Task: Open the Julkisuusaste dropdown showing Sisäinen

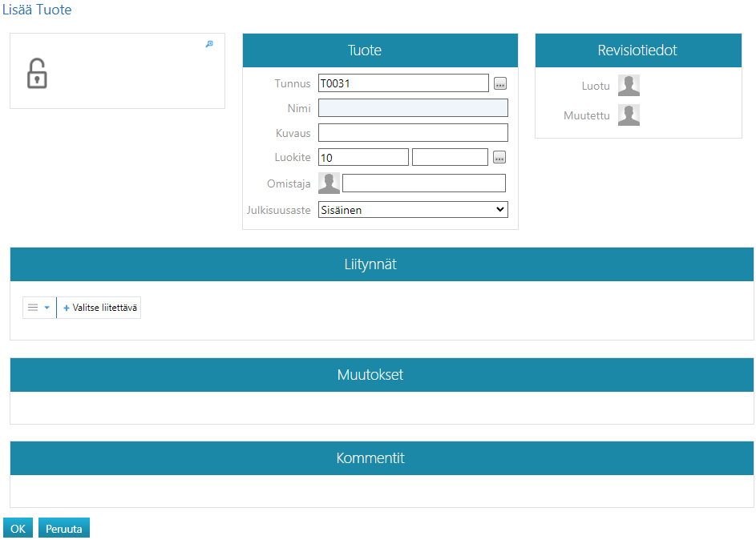Action: coord(413,210)
